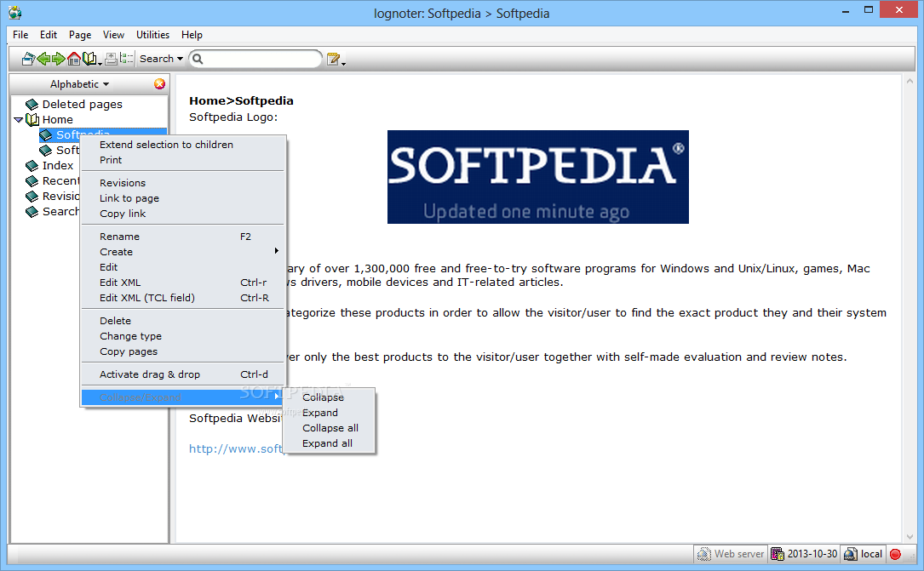This screenshot has width=924, height=571.
Task: Click the Index book icon in the tree
Action: click(32, 165)
